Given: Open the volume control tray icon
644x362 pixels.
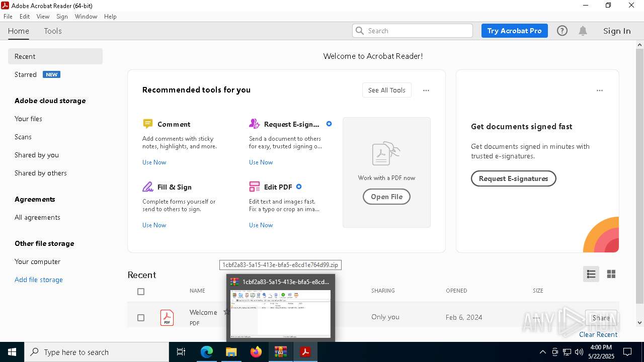Looking at the screenshot, I should coord(579,352).
